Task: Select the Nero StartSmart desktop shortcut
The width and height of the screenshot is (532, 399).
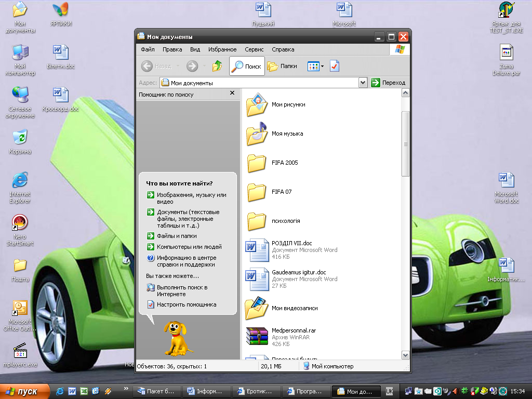Action: pyautogui.click(x=20, y=230)
